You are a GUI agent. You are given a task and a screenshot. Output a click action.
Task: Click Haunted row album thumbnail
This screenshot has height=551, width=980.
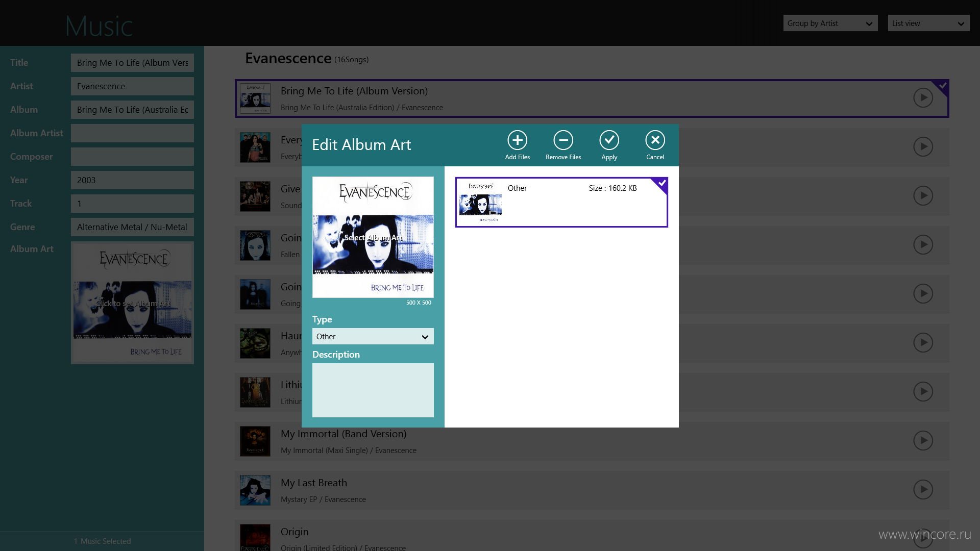255,343
